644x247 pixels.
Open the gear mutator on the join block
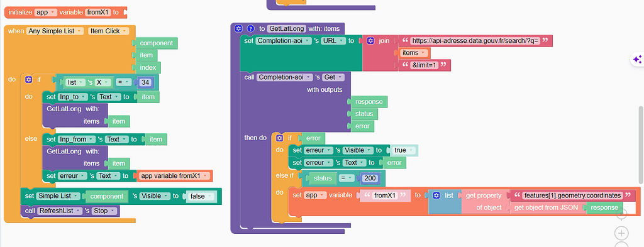pyautogui.click(x=370, y=41)
